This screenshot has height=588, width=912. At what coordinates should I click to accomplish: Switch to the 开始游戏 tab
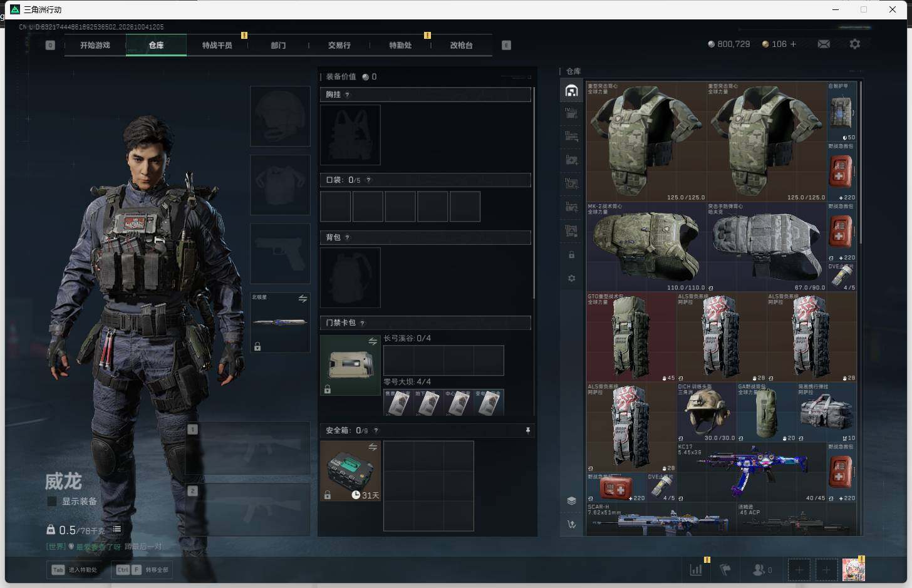[x=95, y=45]
